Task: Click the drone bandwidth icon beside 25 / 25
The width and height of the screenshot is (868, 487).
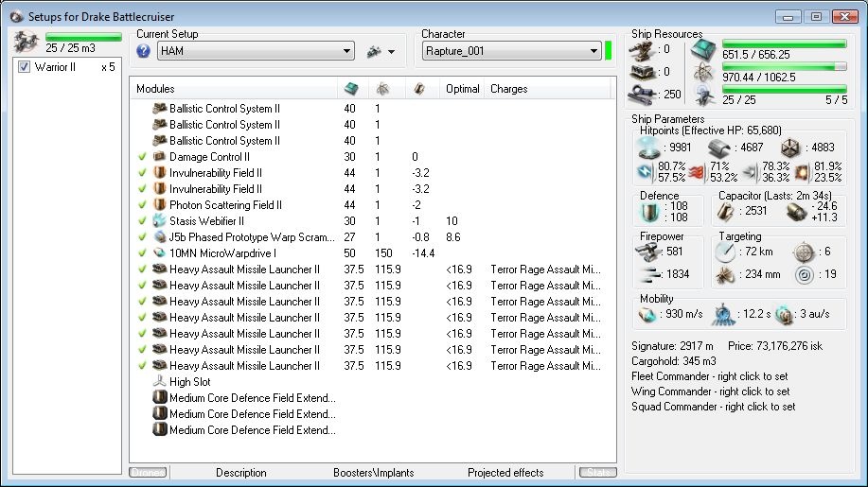Action: tap(704, 96)
